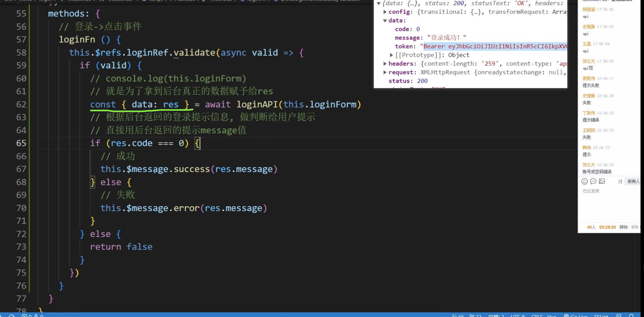Viewport: 644px width, 317px height.
Task: Click 韩杨's message 提示
Action: [x=587, y=154]
